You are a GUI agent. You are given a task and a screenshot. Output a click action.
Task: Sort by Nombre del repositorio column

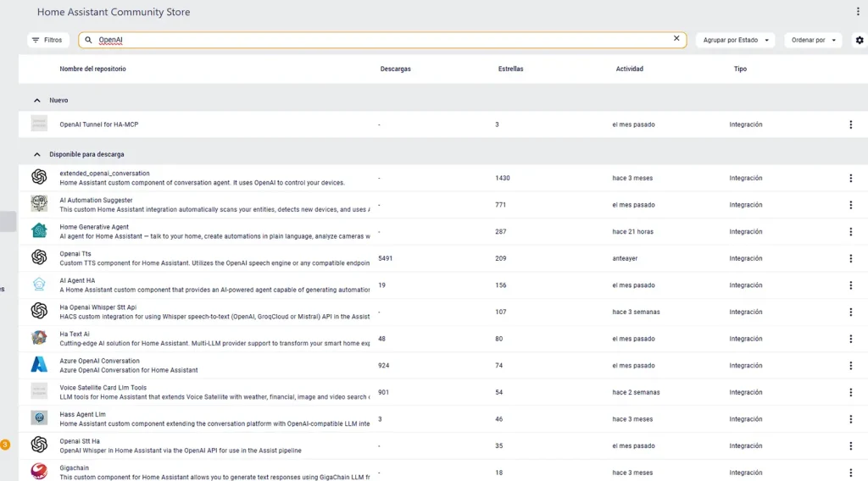92,69
